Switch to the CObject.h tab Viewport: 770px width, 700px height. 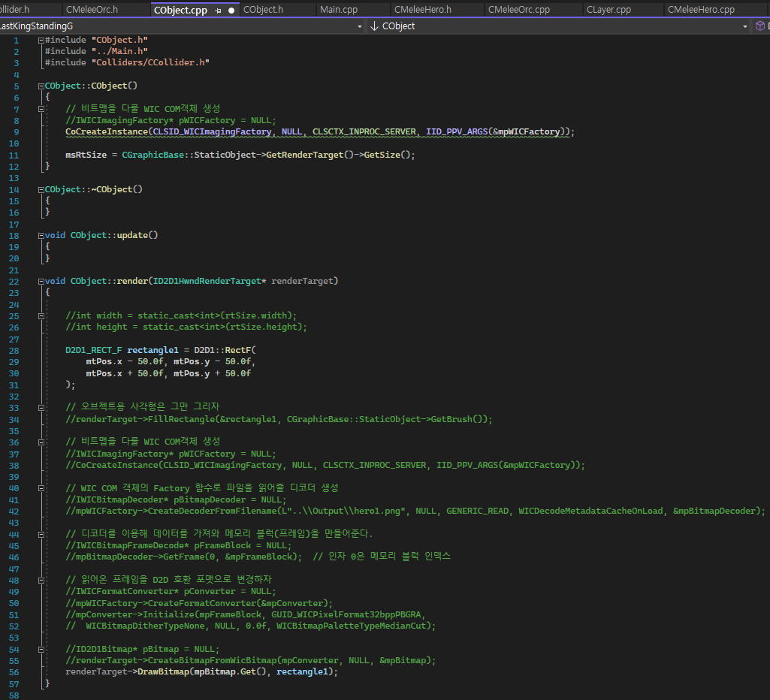pos(263,9)
